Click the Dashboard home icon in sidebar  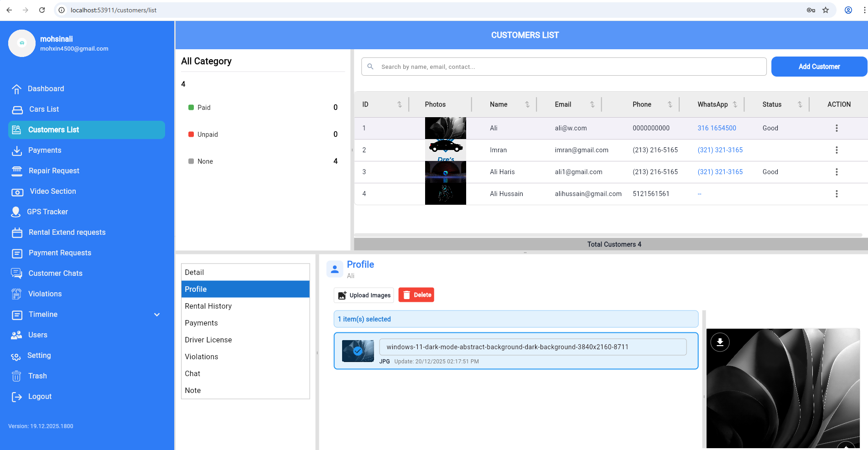coord(17,89)
